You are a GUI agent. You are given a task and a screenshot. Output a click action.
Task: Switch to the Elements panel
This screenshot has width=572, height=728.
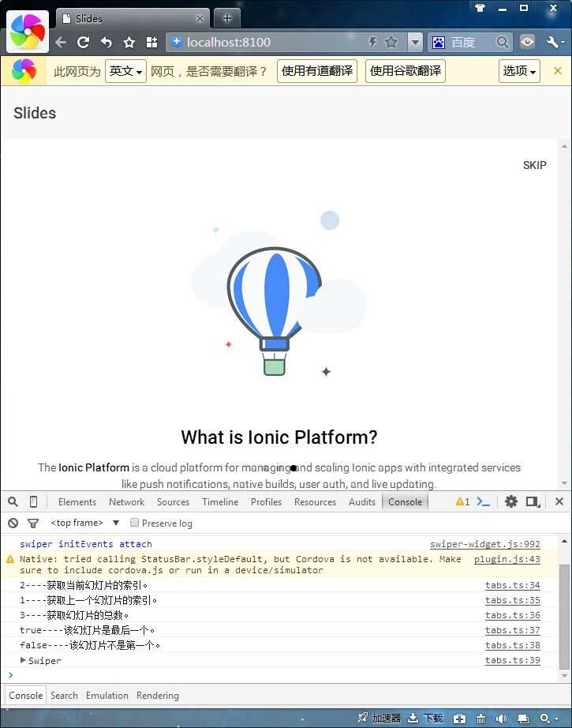point(77,502)
